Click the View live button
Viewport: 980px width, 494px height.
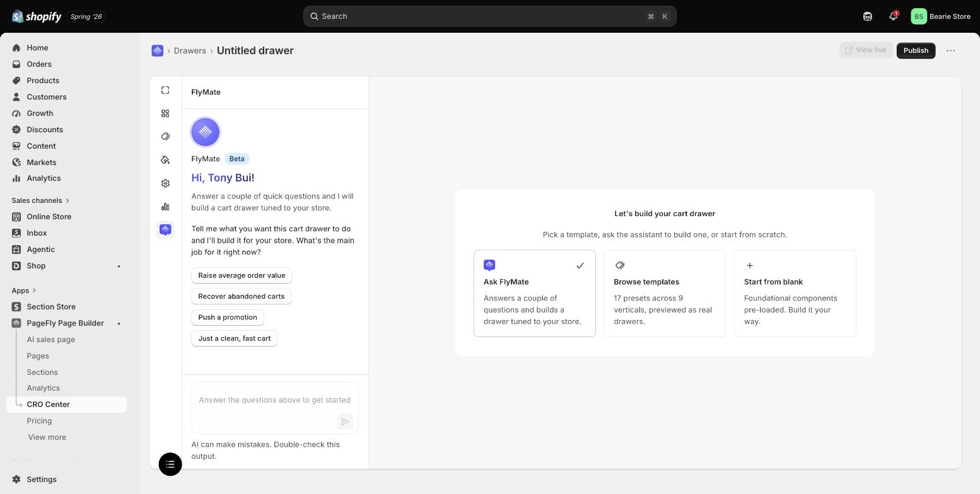pyautogui.click(x=865, y=50)
